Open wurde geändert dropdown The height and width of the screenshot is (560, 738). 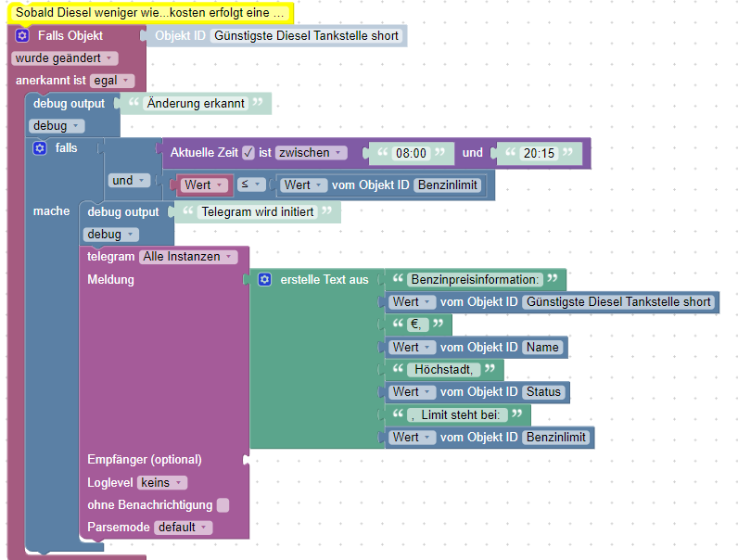[x=65, y=58]
